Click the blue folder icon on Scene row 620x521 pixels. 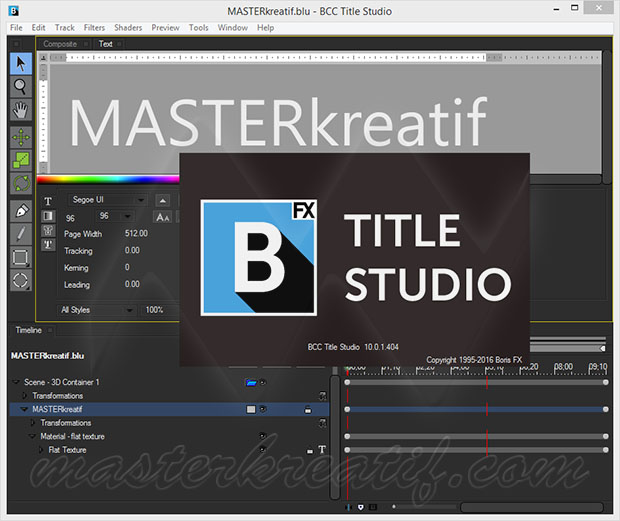[x=251, y=382]
